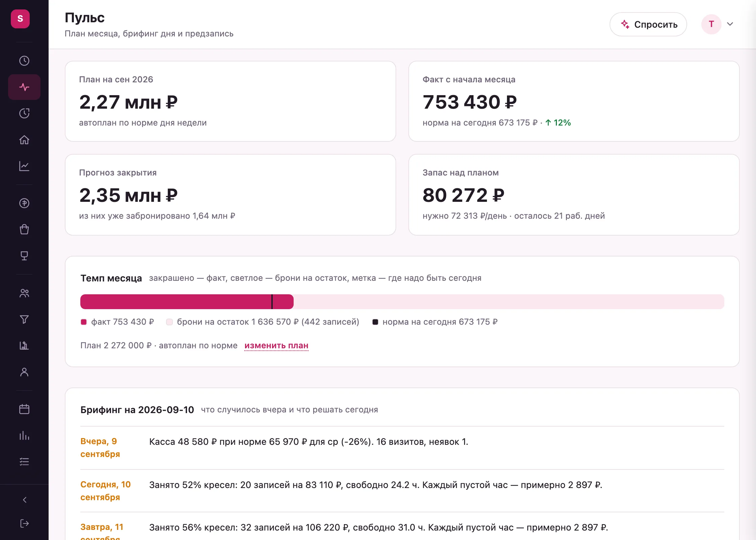Viewport: 756px width, 540px height.
Task: Open the clock icon in sidebar
Action: click(24, 61)
